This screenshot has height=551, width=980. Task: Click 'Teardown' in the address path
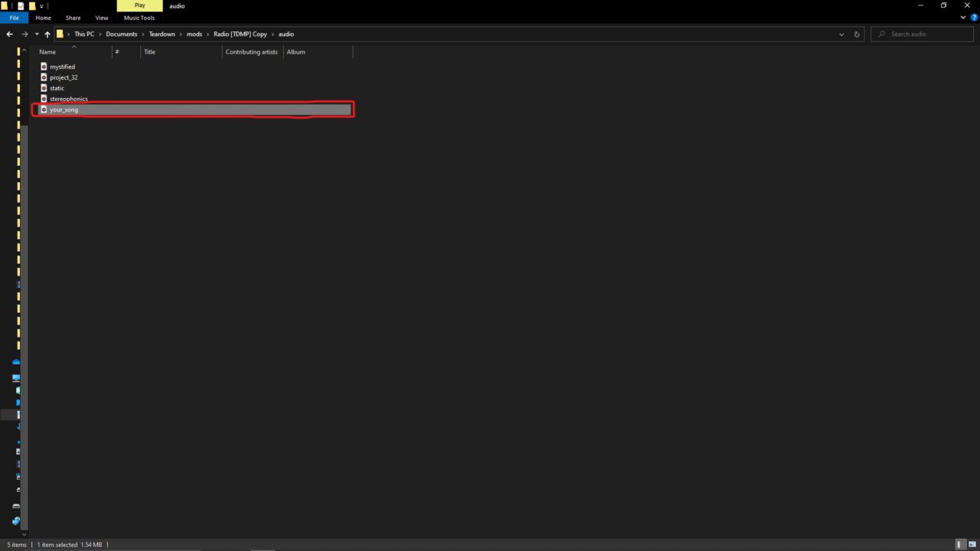click(x=162, y=34)
